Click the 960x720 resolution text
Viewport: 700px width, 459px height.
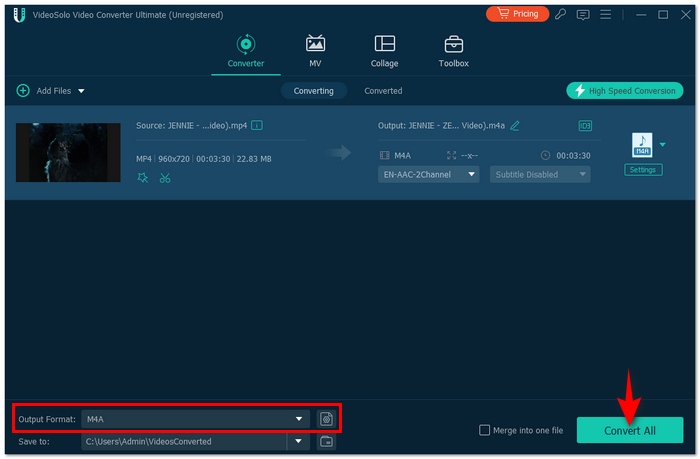pos(174,159)
